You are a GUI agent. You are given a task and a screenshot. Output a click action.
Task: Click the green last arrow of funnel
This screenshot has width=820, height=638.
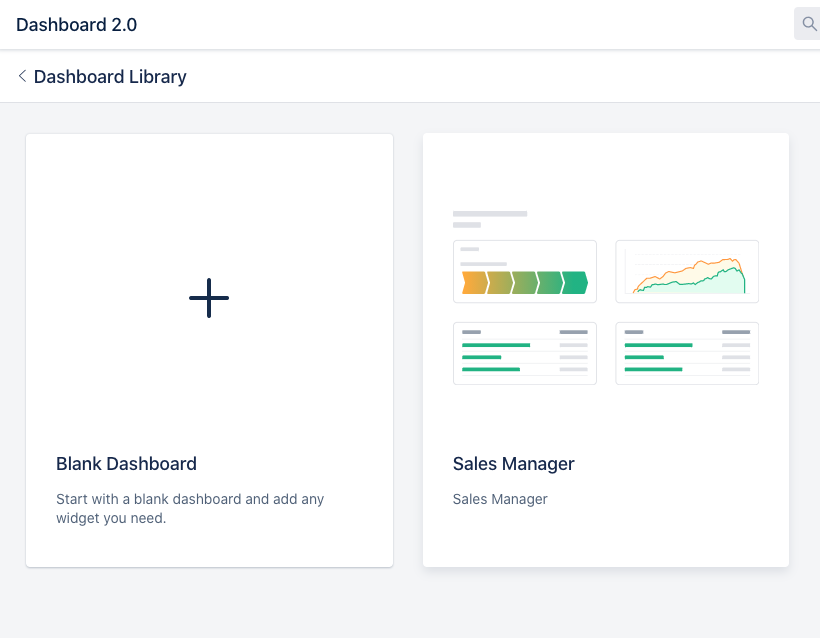tap(575, 282)
